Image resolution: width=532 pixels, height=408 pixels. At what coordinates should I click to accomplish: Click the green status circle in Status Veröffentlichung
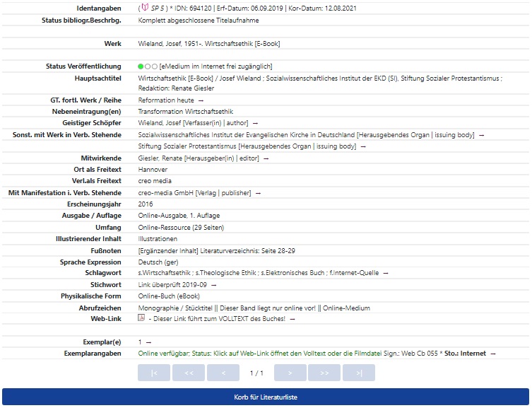pos(141,66)
